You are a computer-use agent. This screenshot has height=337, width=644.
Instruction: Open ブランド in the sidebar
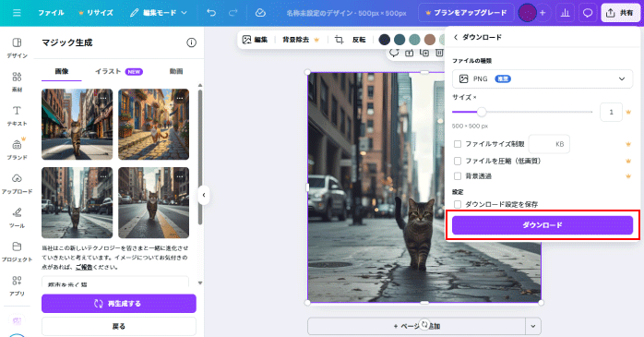[17, 150]
